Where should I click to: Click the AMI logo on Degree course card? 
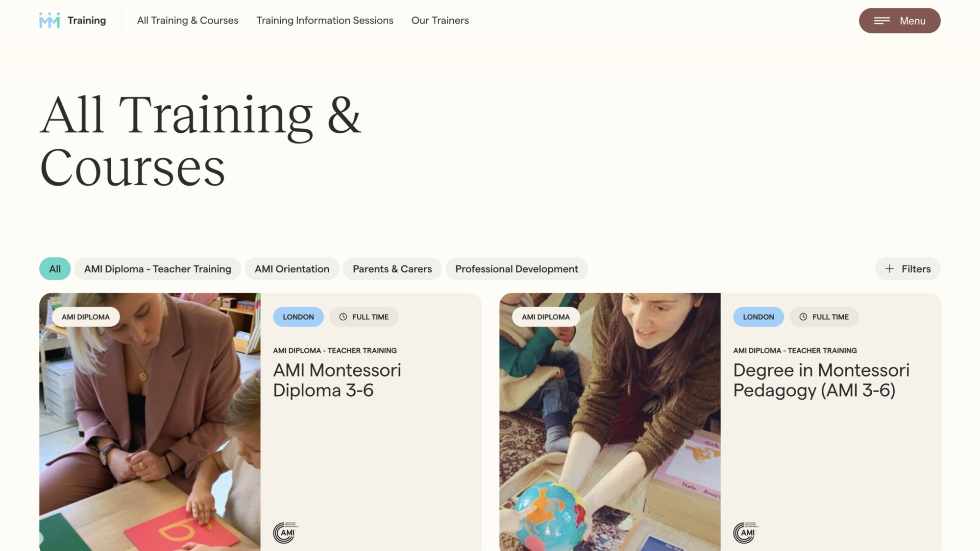[x=746, y=532]
